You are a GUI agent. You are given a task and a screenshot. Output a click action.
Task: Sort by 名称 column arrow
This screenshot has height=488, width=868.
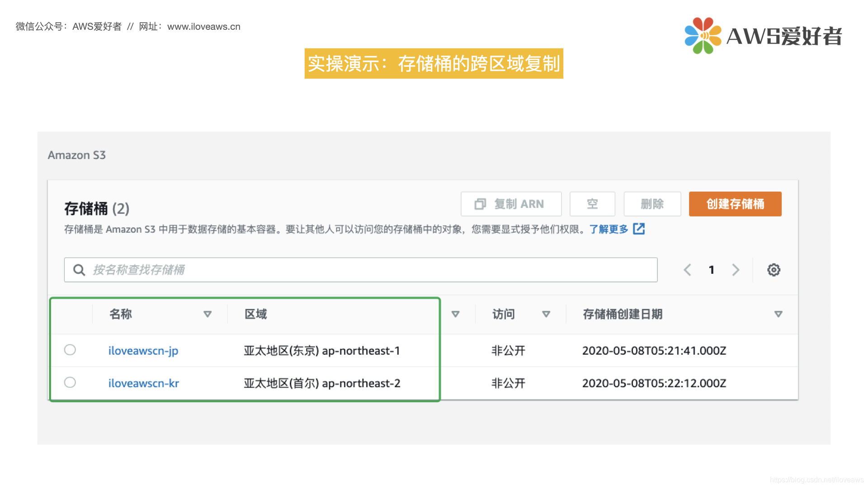click(x=208, y=314)
